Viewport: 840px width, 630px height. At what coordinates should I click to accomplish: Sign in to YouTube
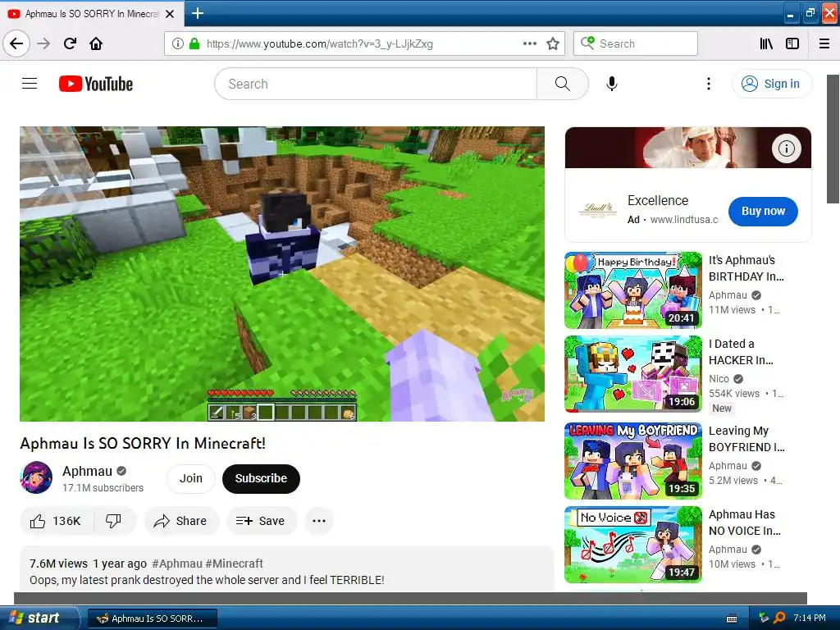click(x=772, y=84)
